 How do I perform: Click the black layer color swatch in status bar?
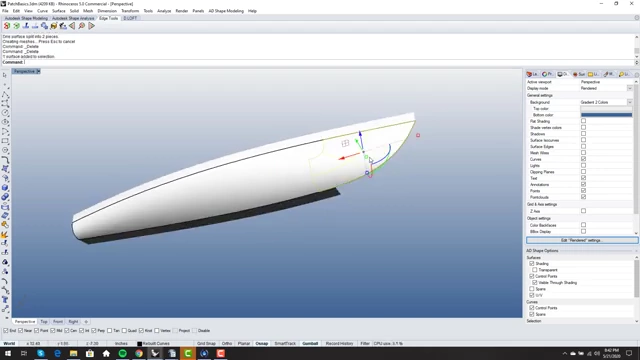pyautogui.click(x=139, y=344)
